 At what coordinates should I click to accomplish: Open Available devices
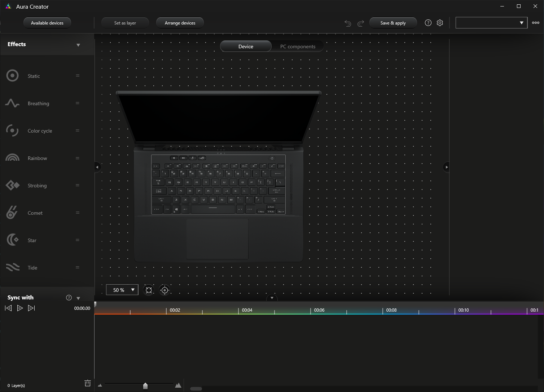point(47,23)
